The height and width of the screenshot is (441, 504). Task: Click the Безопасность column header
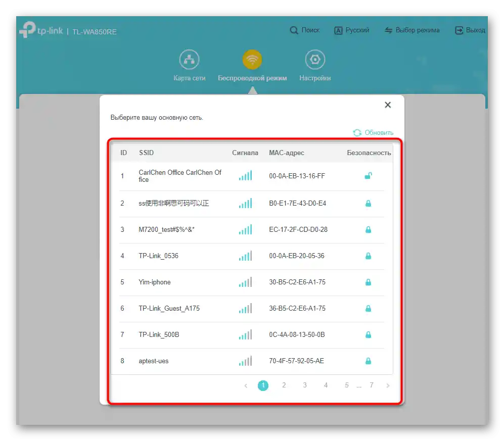click(369, 153)
